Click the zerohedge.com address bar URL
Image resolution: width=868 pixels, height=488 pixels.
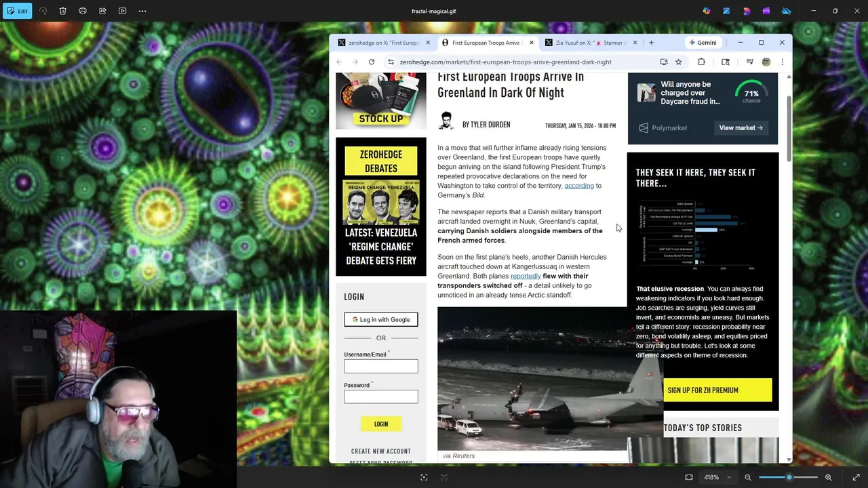click(505, 62)
